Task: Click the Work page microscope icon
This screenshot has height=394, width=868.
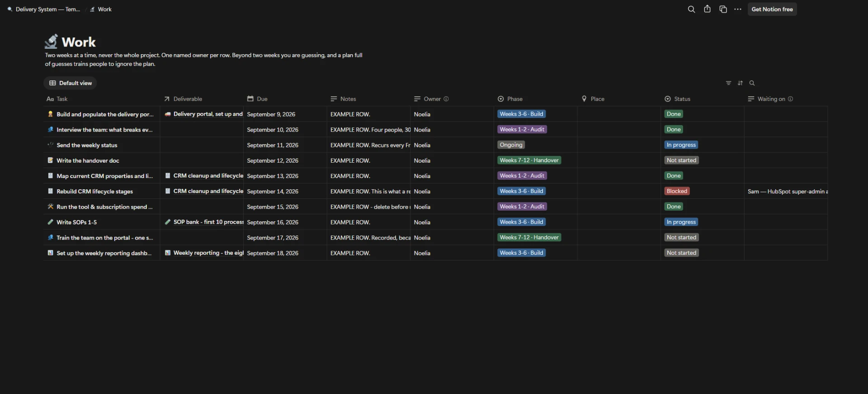Action: (x=51, y=41)
